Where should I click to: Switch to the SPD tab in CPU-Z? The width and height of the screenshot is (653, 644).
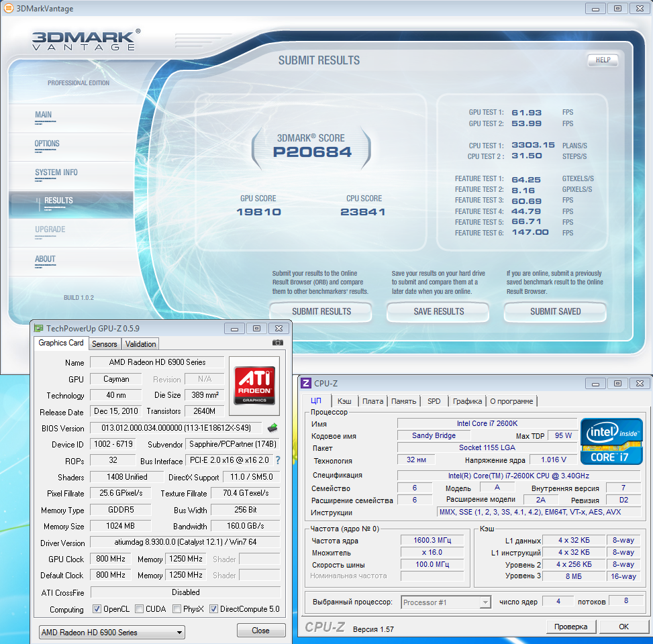434,401
